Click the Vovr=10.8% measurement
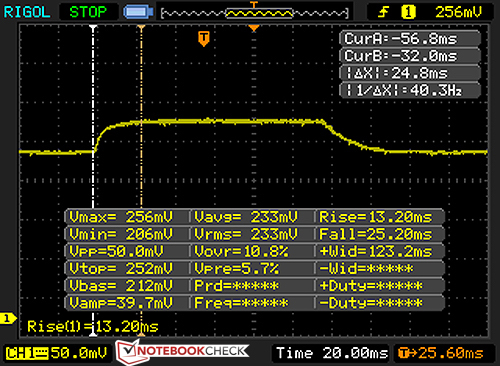Screen dimensions: 500x366 click(242, 251)
